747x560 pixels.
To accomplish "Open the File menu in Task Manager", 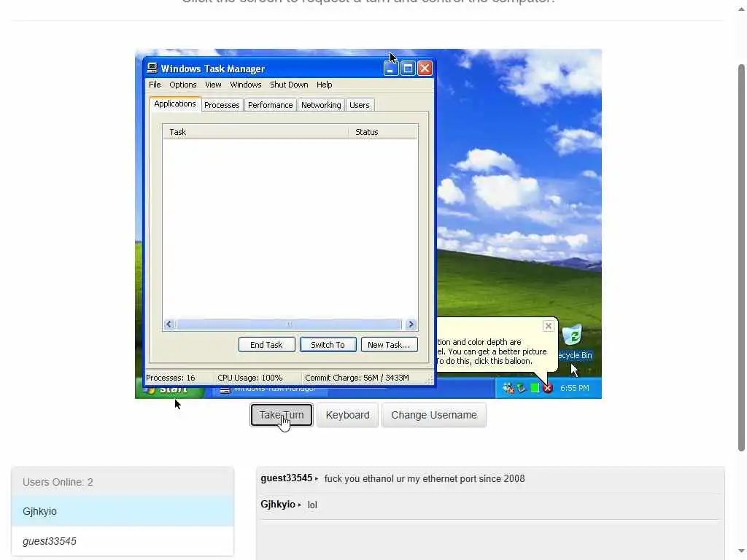I will [155, 85].
